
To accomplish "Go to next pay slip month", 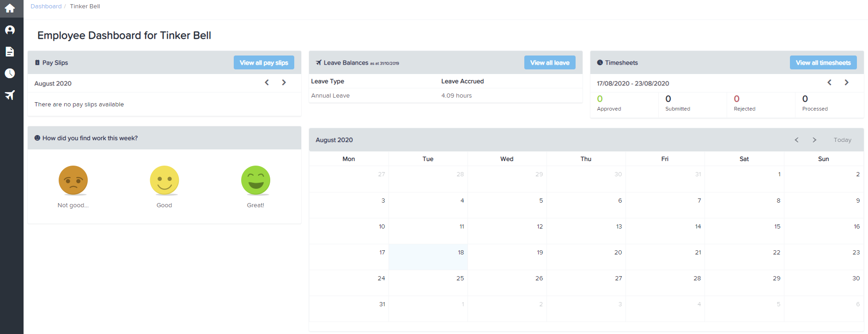I will (x=284, y=82).
